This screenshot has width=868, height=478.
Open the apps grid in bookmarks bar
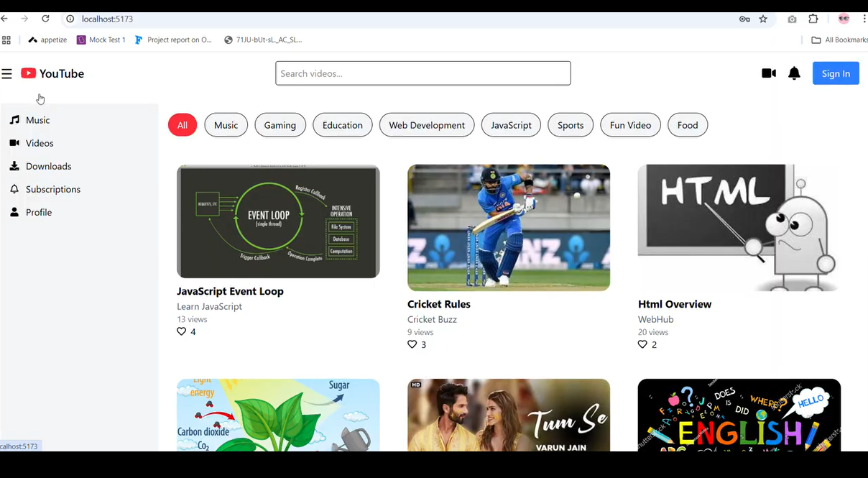point(6,40)
